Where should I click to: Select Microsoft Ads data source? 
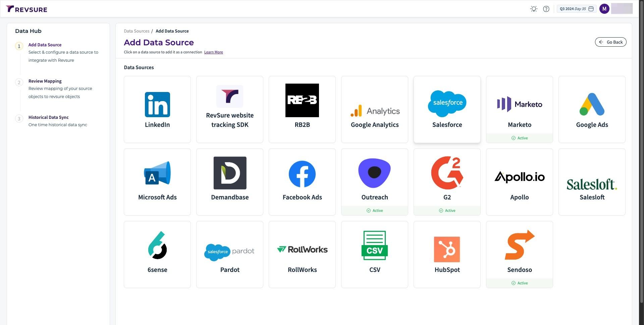tap(157, 182)
